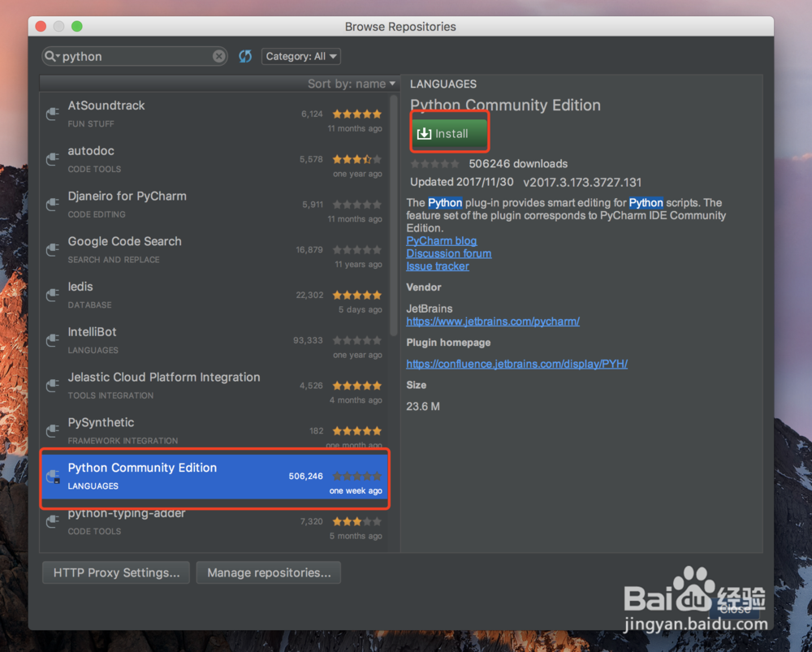
Task: Focus the plugin search field
Action: click(135, 56)
